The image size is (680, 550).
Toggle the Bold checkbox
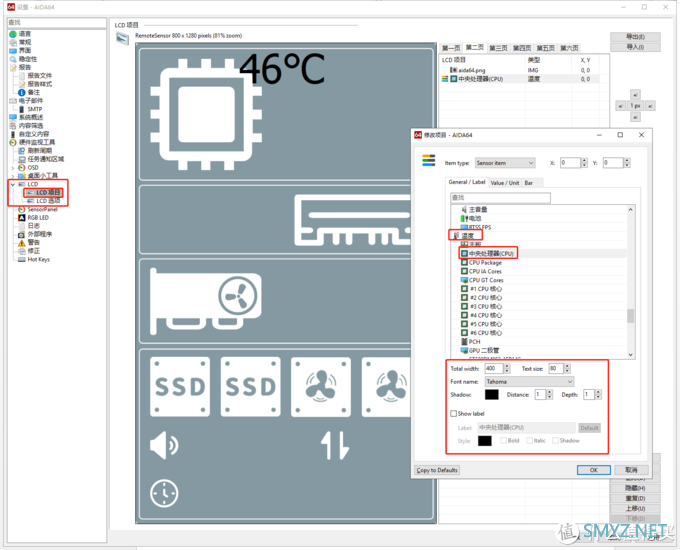pos(503,441)
